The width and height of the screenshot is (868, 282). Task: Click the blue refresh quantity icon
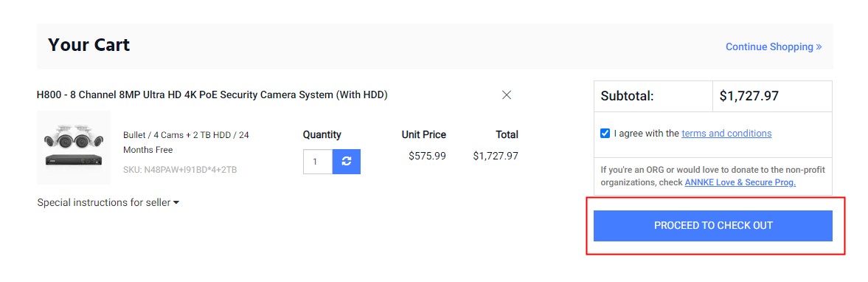pos(347,161)
